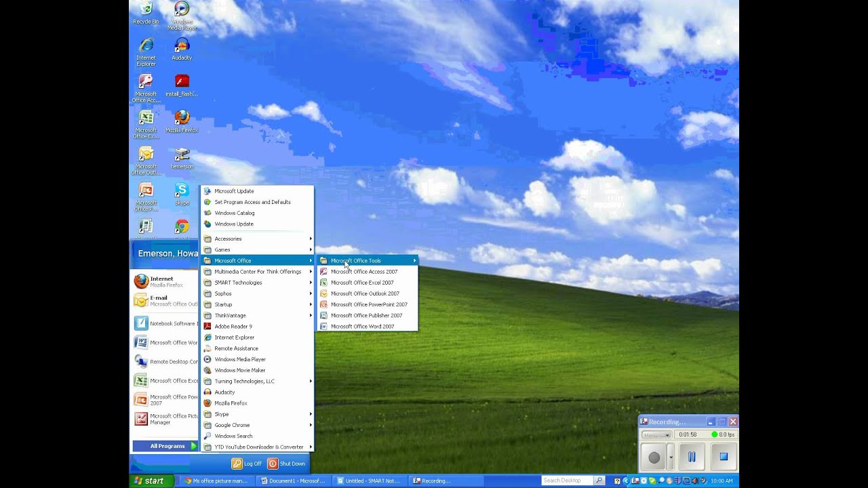
Task: Expand the Google Chrome program folder
Action: pos(257,425)
